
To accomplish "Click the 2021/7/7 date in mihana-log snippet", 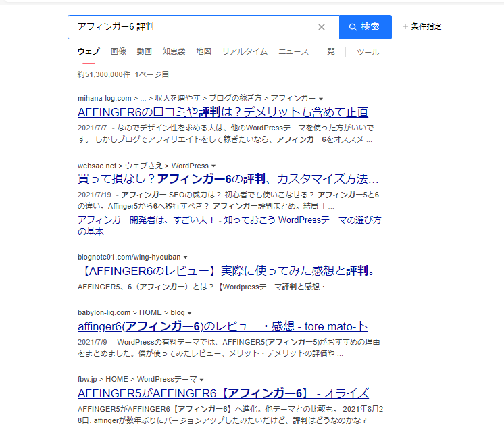I will click(x=93, y=128).
